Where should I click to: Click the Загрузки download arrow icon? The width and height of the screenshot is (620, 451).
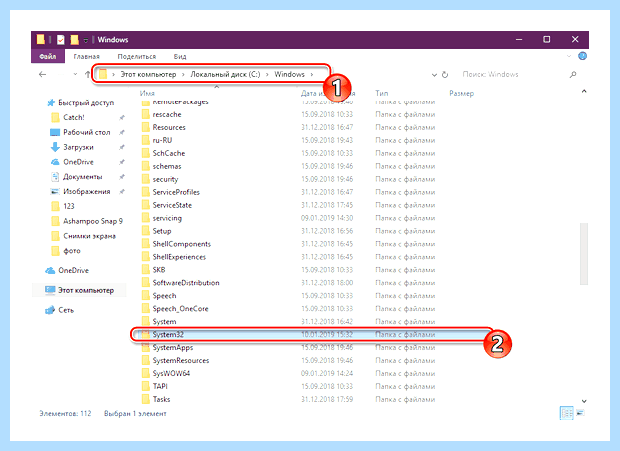55,147
